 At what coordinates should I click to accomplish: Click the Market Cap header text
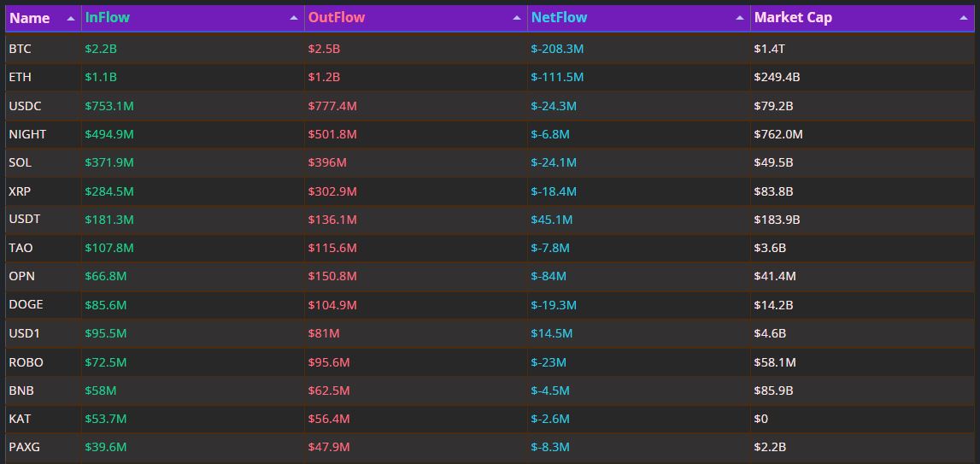pos(793,17)
